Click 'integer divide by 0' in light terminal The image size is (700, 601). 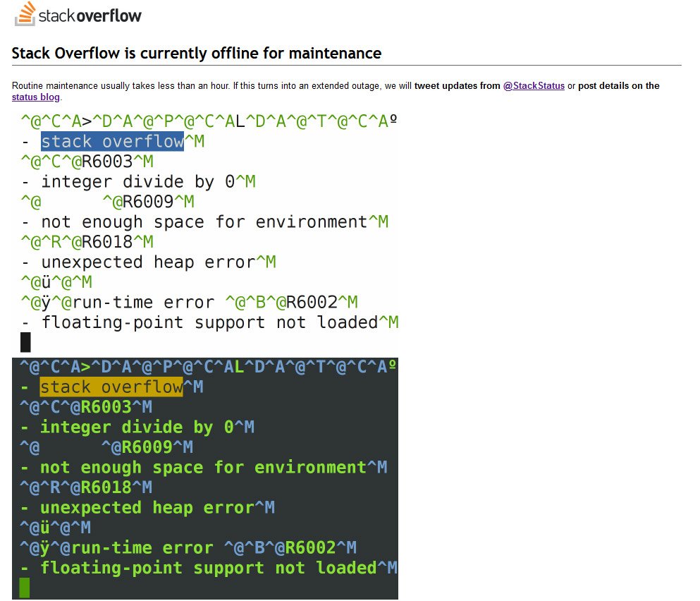pyautogui.click(x=138, y=181)
